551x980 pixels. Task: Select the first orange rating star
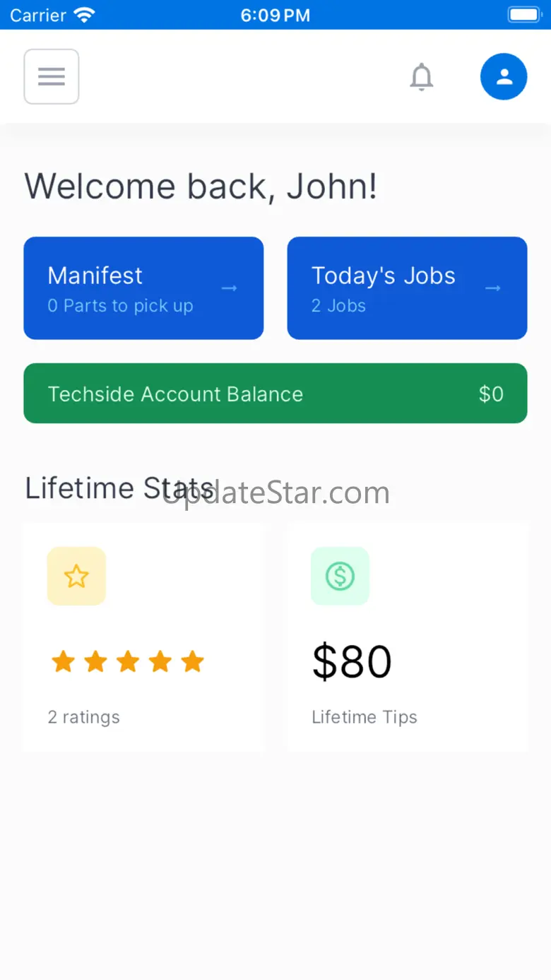point(63,662)
